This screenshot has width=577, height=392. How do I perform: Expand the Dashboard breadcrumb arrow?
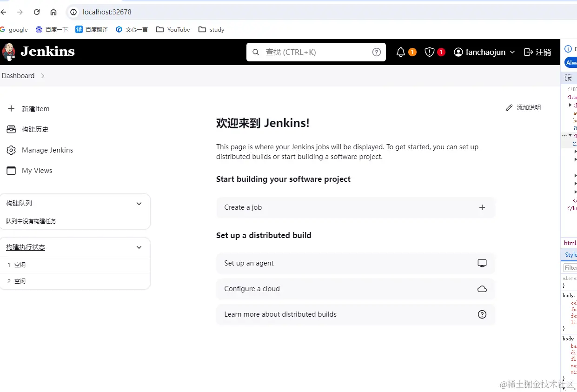(x=42, y=76)
